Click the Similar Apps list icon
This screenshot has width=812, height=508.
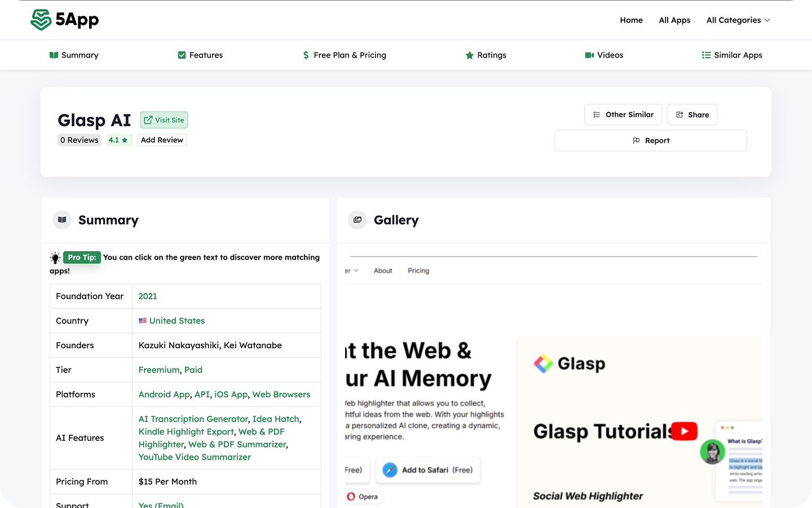click(706, 55)
